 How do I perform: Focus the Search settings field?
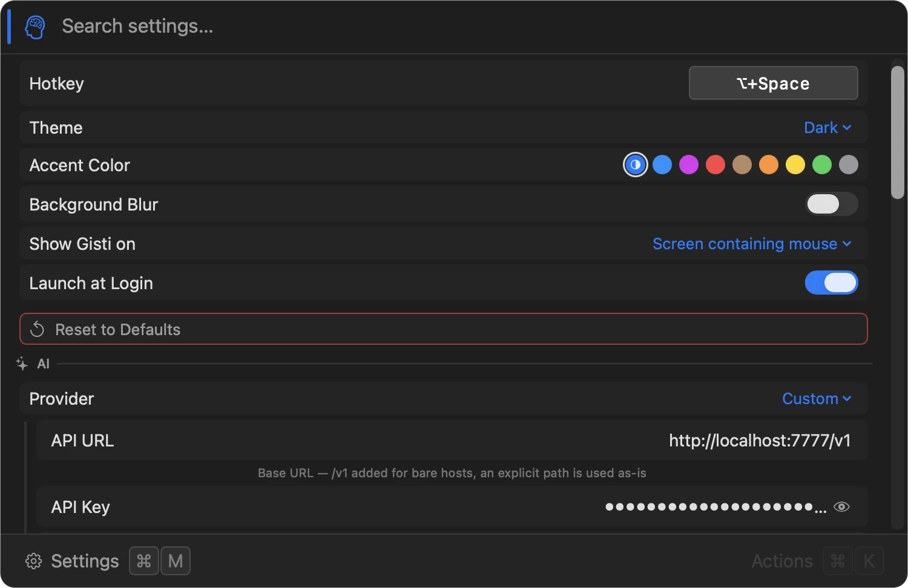[137, 26]
